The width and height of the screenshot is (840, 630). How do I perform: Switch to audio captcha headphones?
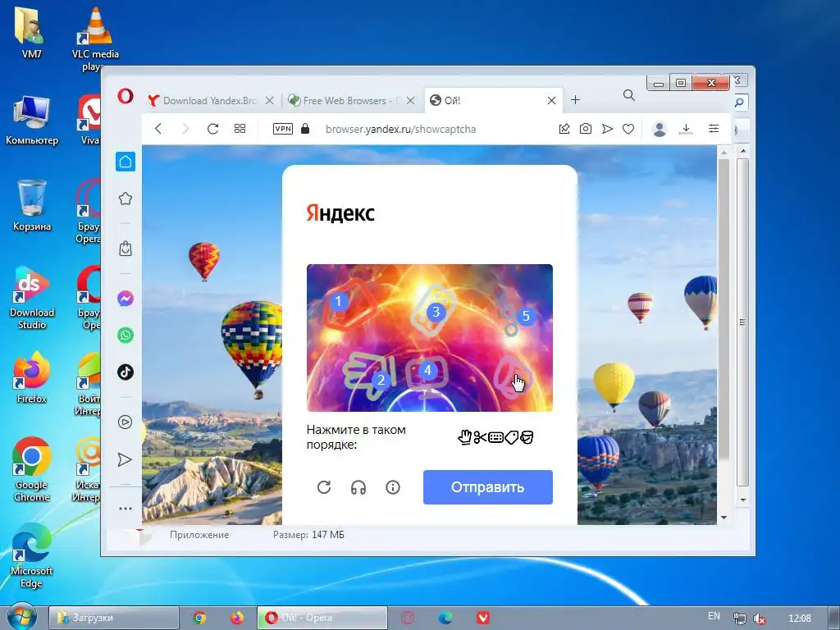pyautogui.click(x=358, y=487)
